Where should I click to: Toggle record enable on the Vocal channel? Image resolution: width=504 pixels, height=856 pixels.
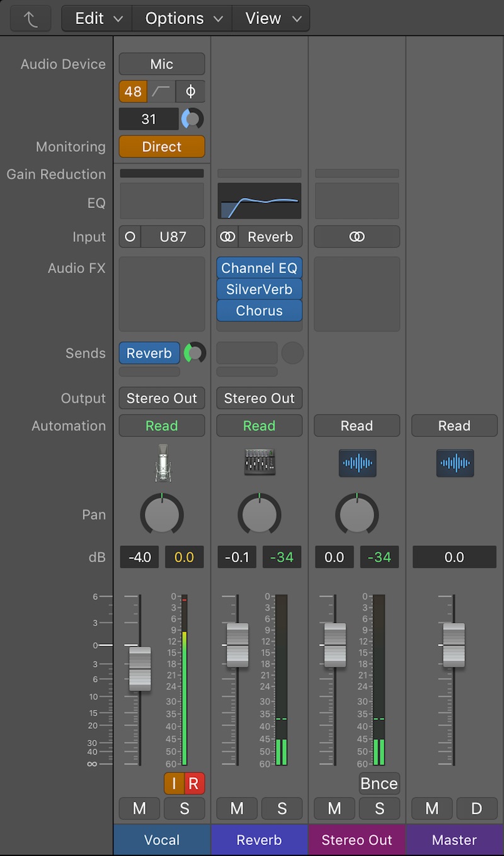click(x=194, y=784)
